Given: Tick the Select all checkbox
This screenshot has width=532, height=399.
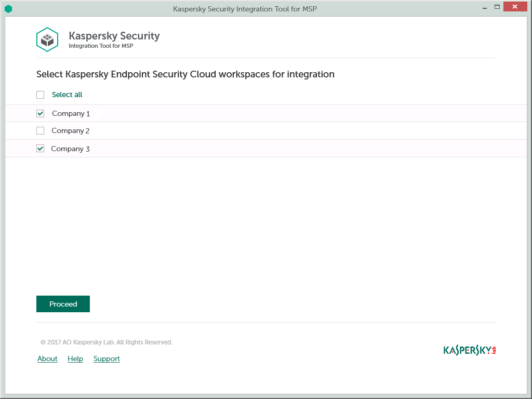Looking at the screenshot, I should 41,95.
